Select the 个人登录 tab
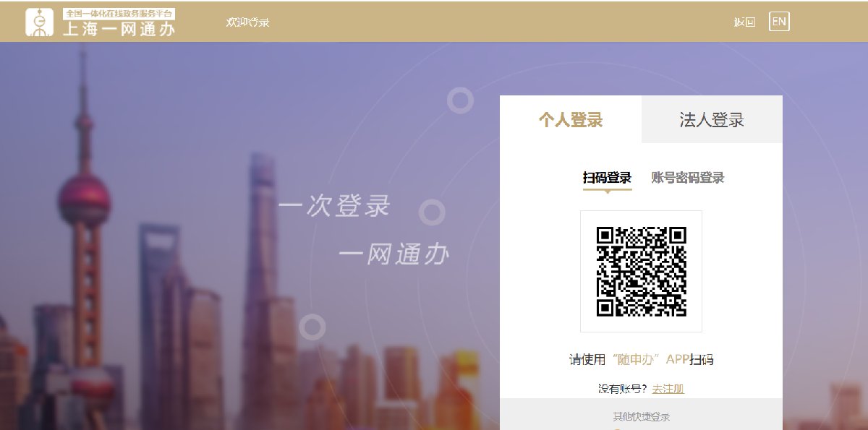The image size is (868, 430). 570,119
